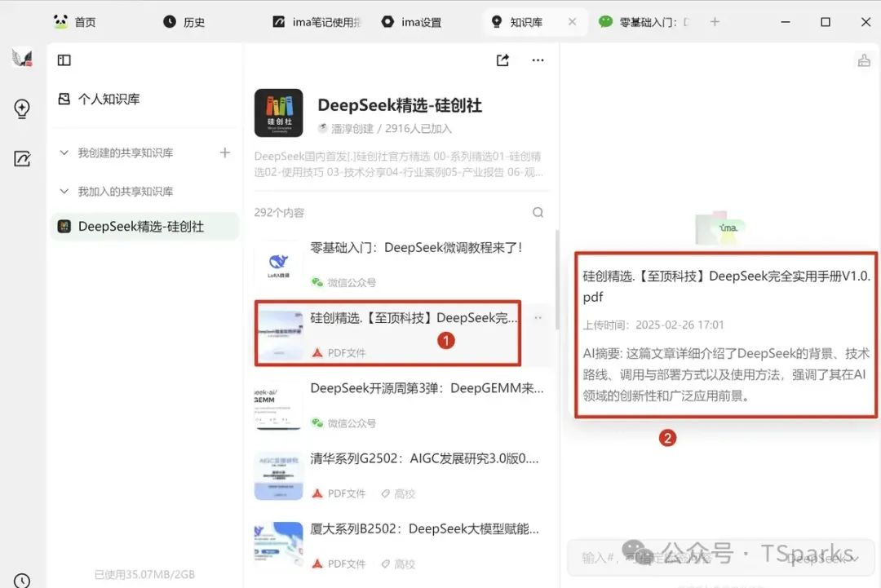Add a new tab with plus icon
The image size is (881, 588).
click(x=715, y=22)
